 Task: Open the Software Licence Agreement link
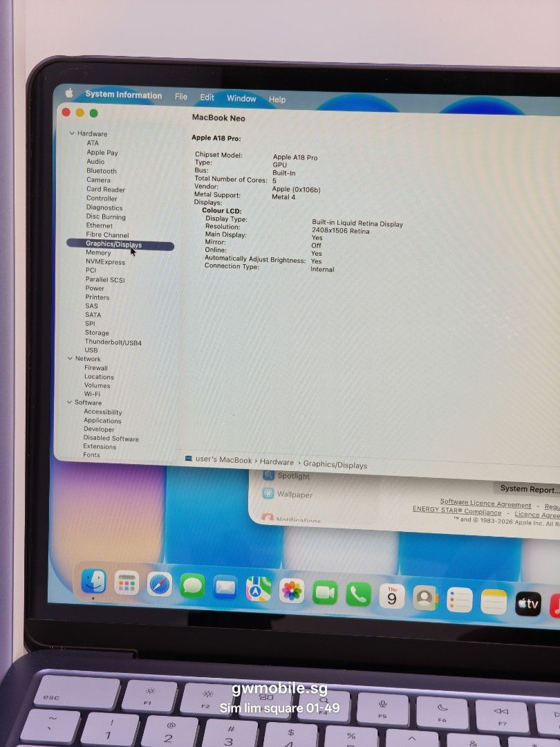coord(485,503)
